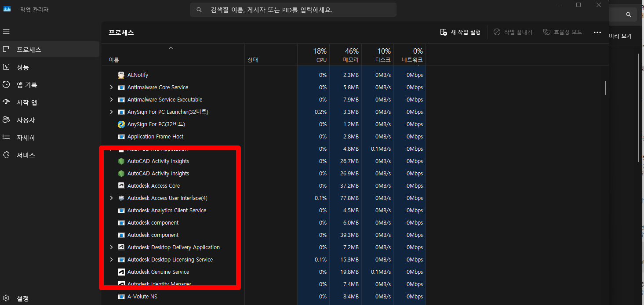Expand the AnySign For PC Launcher row
644x305 pixels.
pos(111,112)
